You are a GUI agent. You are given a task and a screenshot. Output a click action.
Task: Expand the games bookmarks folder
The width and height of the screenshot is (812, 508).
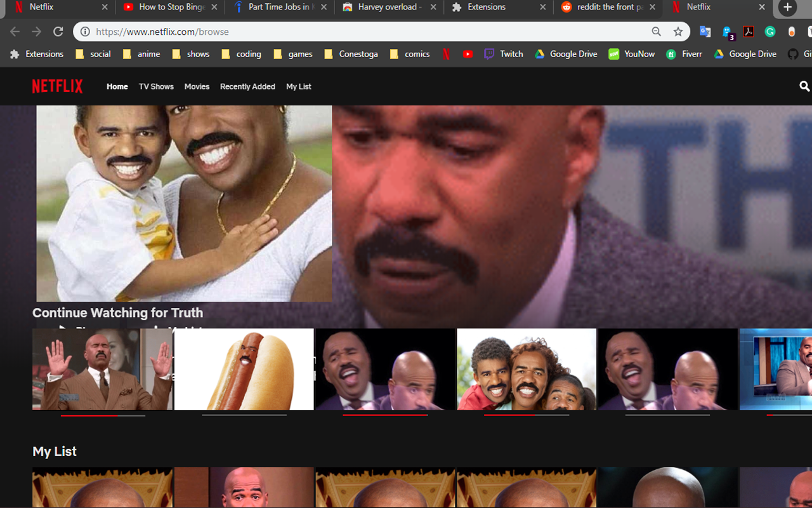click(x=293, y=54)
